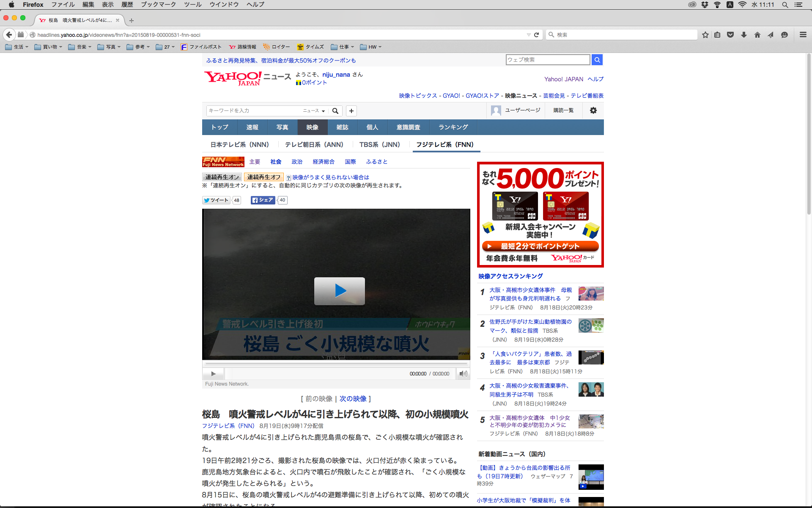Follow the 次の映像 next video link
Viewport: 812px width, 508px height.
click(x=353, y=399)
